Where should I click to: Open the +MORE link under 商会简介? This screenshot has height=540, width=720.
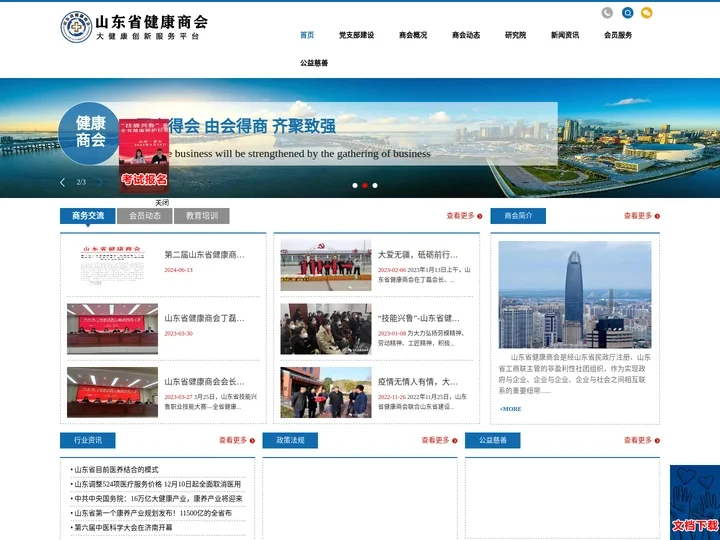[510, 409]
